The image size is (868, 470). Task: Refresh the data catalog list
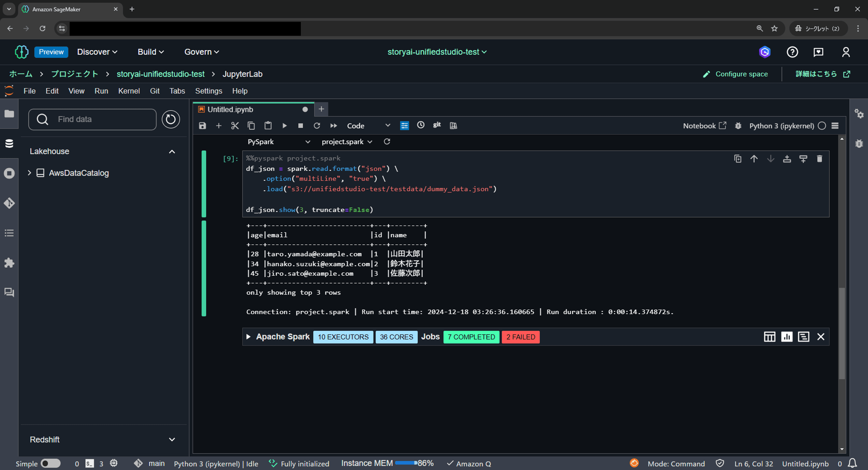tap(170, 119)
